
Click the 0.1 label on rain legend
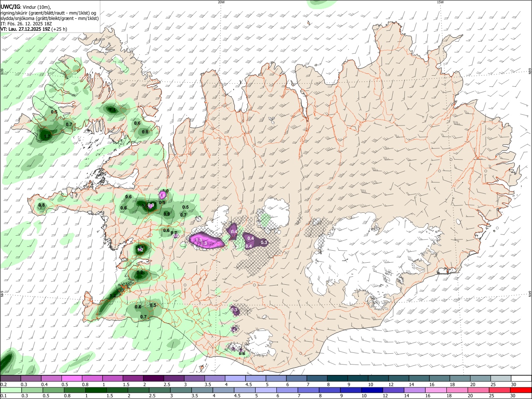3,396
